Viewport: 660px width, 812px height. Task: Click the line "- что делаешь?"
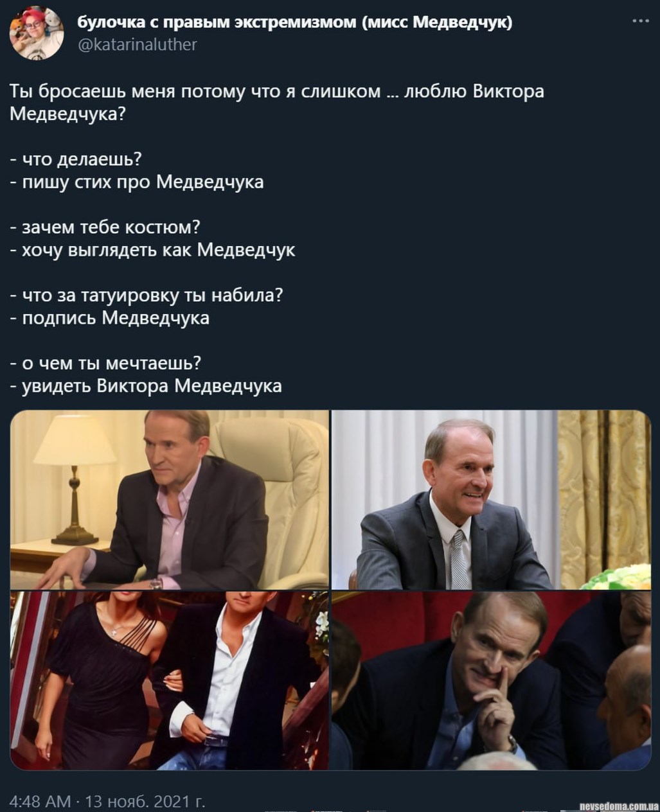76,159
